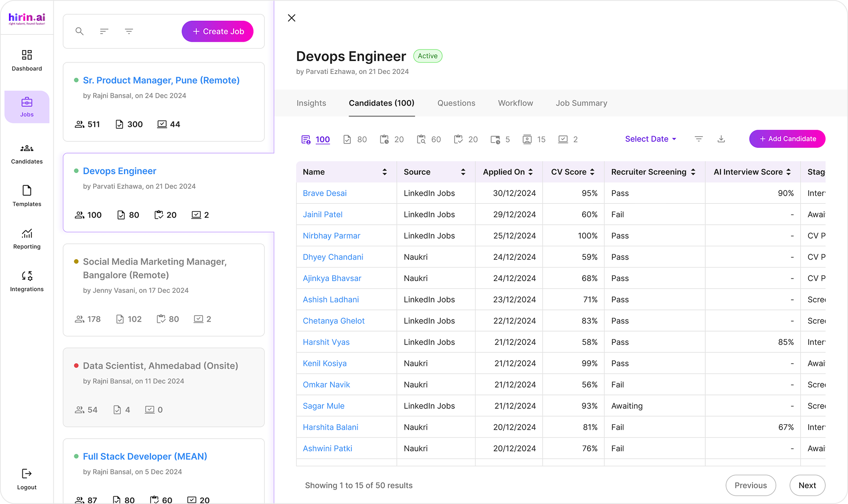Open candidate Harshit Vyas
This screenshot has width=848, height=504.
[x=326, y=342]
